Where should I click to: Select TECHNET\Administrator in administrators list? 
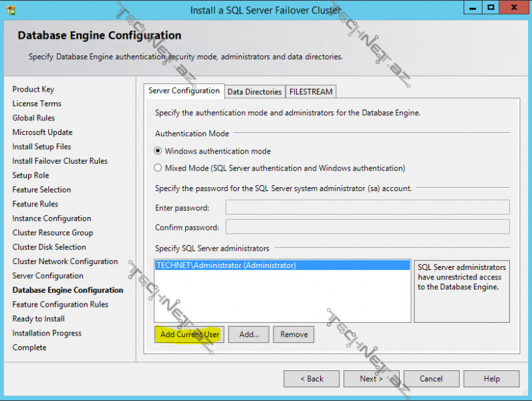(226, 265)
